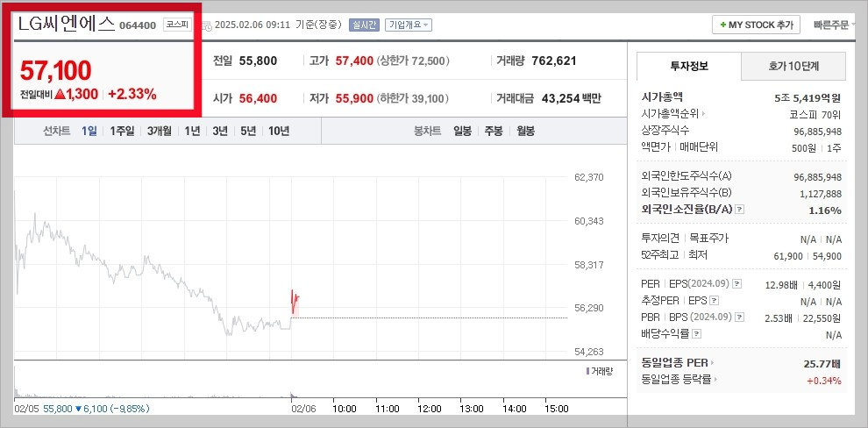Viewport: 868px width, 428px height.
Task: Select the 1년 line chart range
Action: click(x=192, y=132)
